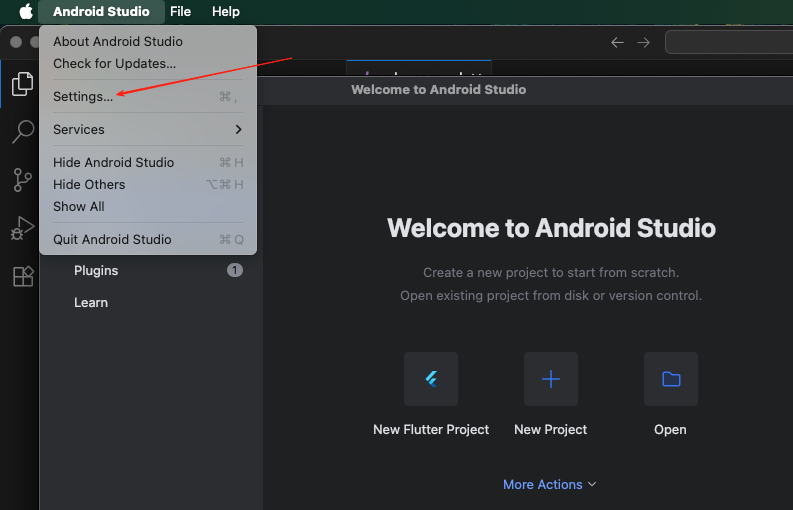
Task: Open the Help menu
Action: (226, 12)
